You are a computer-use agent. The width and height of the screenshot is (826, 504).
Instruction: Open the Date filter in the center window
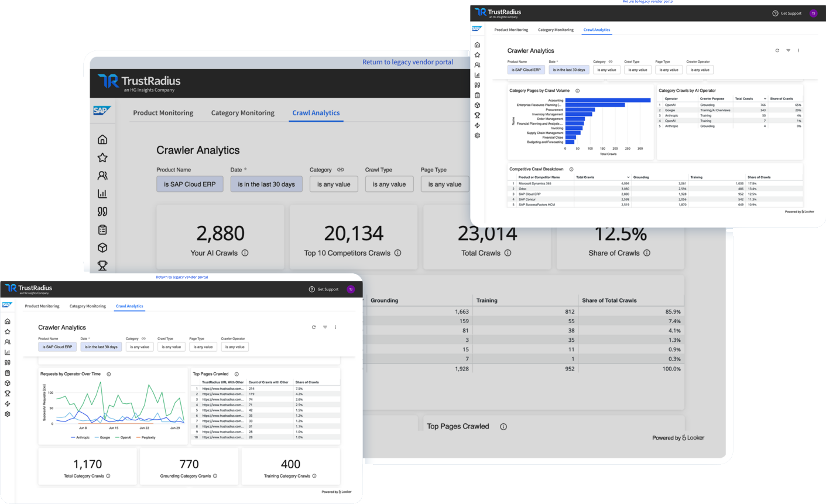[x=266, y=184]
